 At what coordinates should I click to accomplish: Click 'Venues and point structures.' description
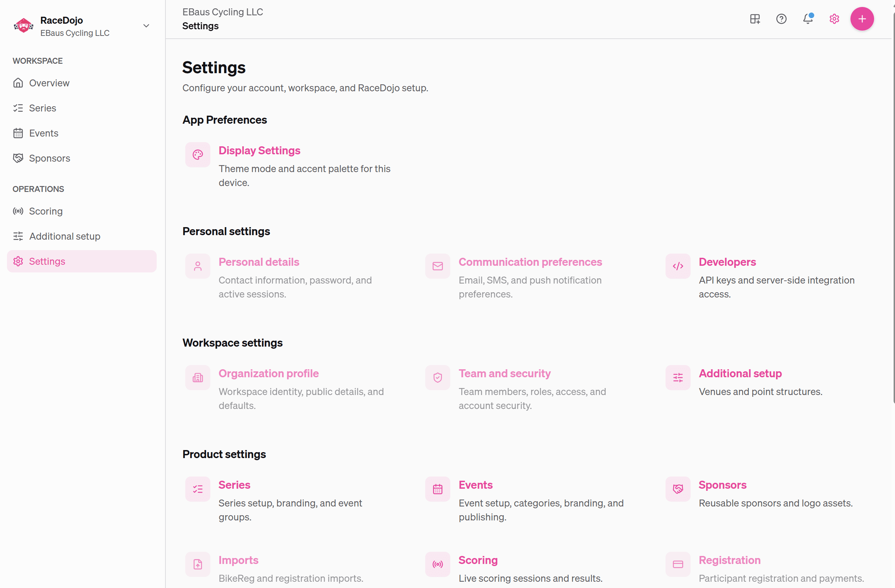760,392
